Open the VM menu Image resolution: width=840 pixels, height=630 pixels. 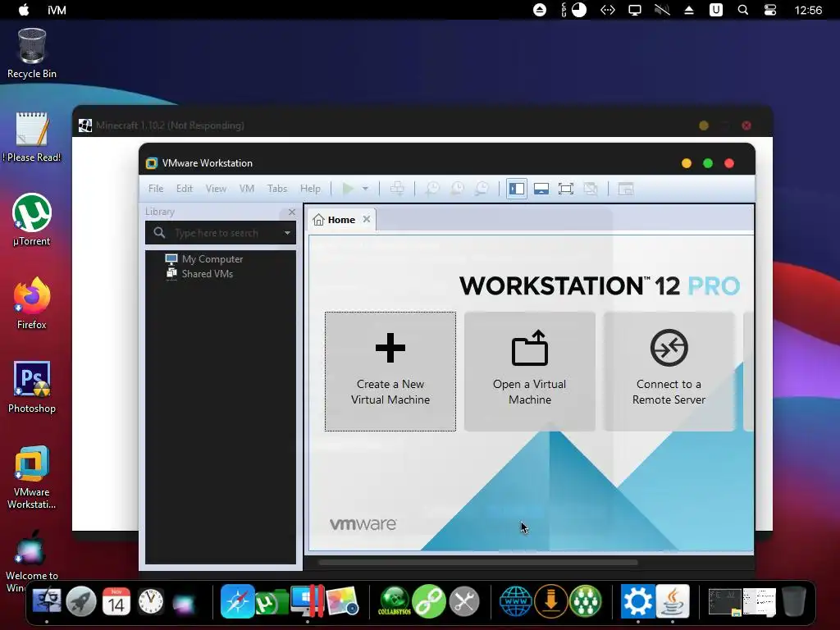click(x=246, y=189)
